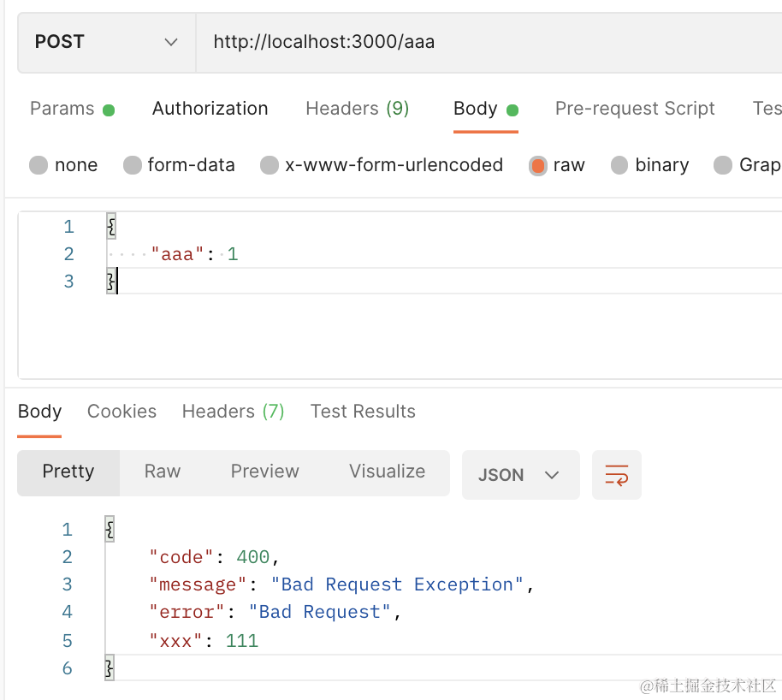The image size is (782, 700).
Task: Open the HTTP method POST dropdown
Action: coord(106,42)
